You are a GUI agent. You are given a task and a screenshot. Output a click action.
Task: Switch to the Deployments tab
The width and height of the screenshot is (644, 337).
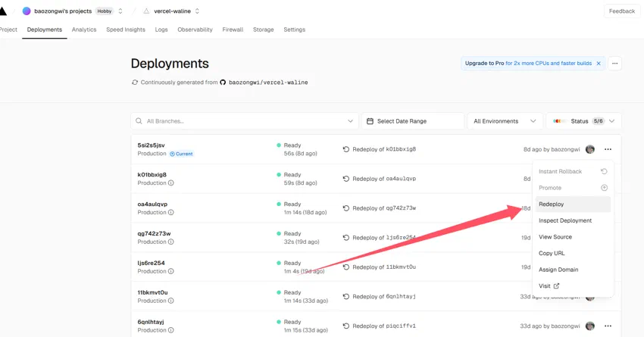(x=45, y=30)
